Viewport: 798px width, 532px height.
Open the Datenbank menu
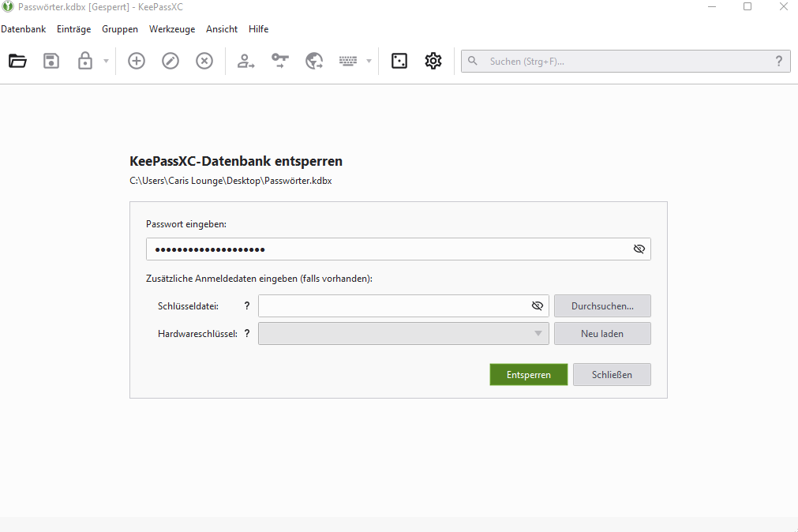pos(24,29)
